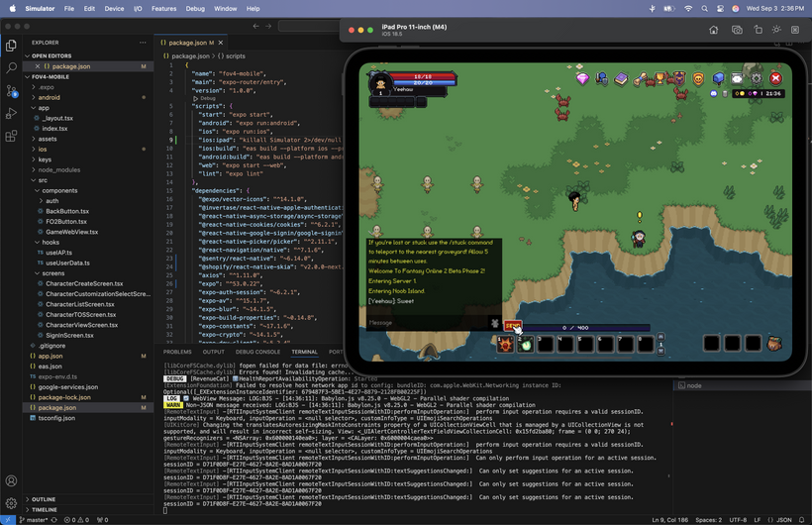
Task: Collapse the src folder
Action: point(43,180)
